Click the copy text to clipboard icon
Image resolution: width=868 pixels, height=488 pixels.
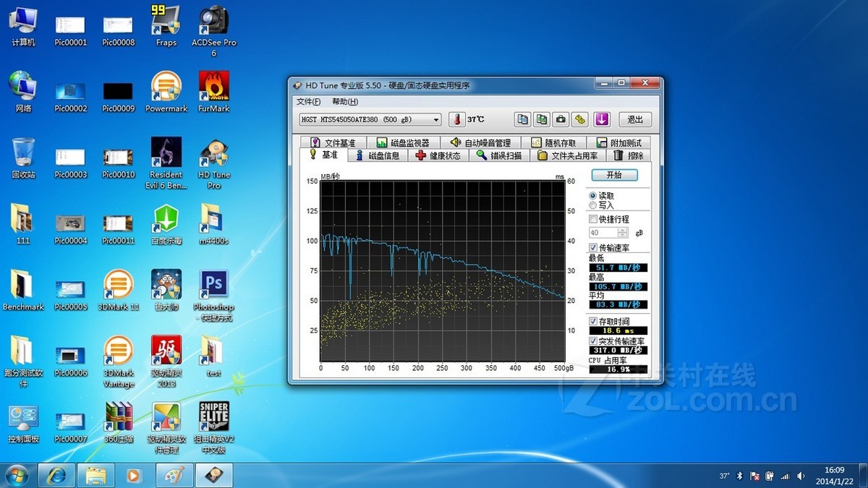point(522,119)
